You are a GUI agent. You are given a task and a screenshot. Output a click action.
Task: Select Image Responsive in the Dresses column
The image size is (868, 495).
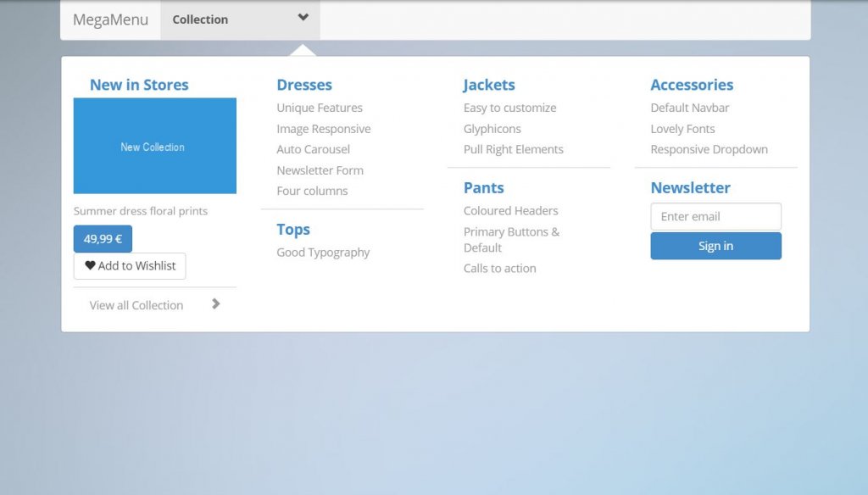[323, 128]
